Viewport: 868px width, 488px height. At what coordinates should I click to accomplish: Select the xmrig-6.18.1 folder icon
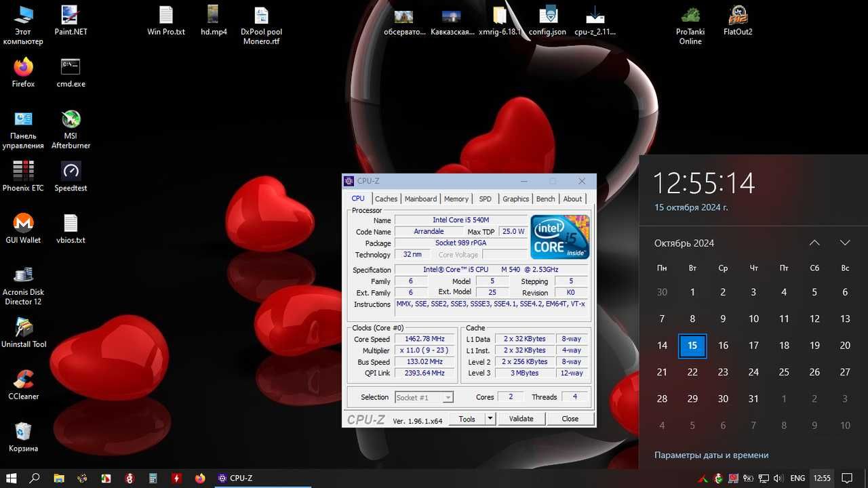click(500, 20)
